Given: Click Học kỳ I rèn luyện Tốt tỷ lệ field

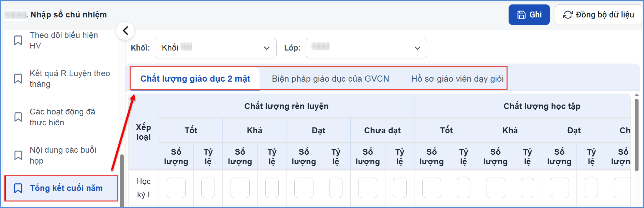Looking at the screenshot, I should point(208,188).
